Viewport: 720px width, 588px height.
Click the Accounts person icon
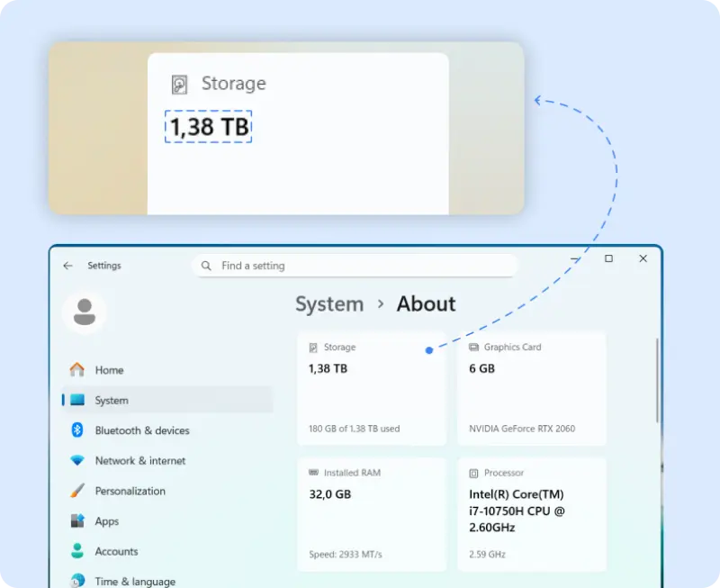tap(77, 551)
